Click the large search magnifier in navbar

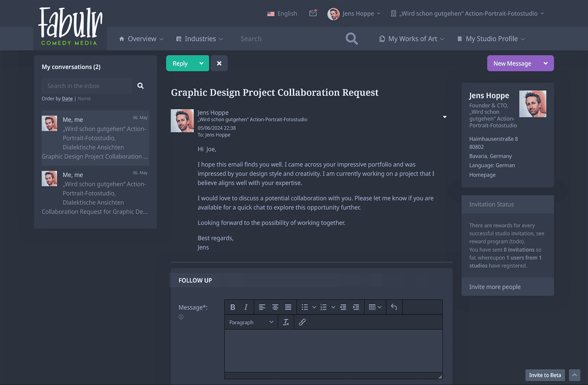[352, 39]
